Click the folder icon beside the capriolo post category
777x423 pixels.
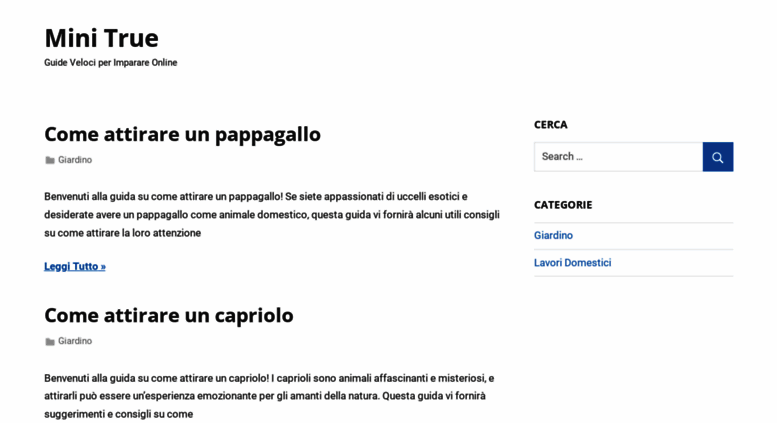(50, 342)
